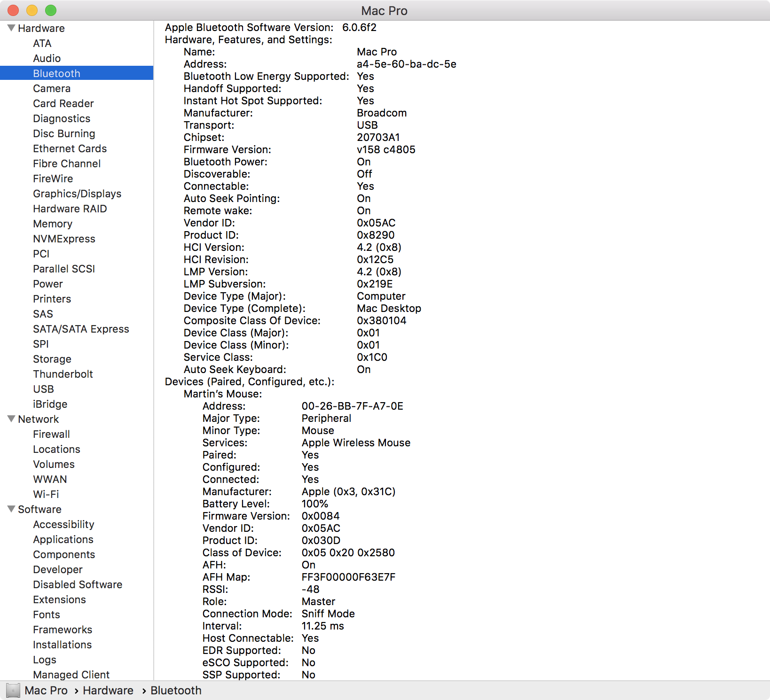Collapse the Software section triangle
Screen dimensions: 770x700
click(x=11, y=509)
